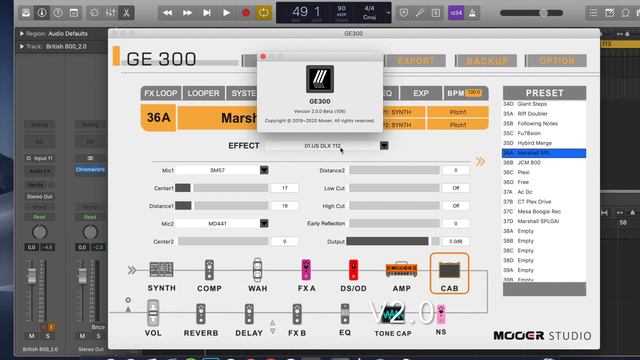Select the COMP pedal in the chain
Image resolution: width=640 pixels, height=360 pixels.
tap(209, 270)
